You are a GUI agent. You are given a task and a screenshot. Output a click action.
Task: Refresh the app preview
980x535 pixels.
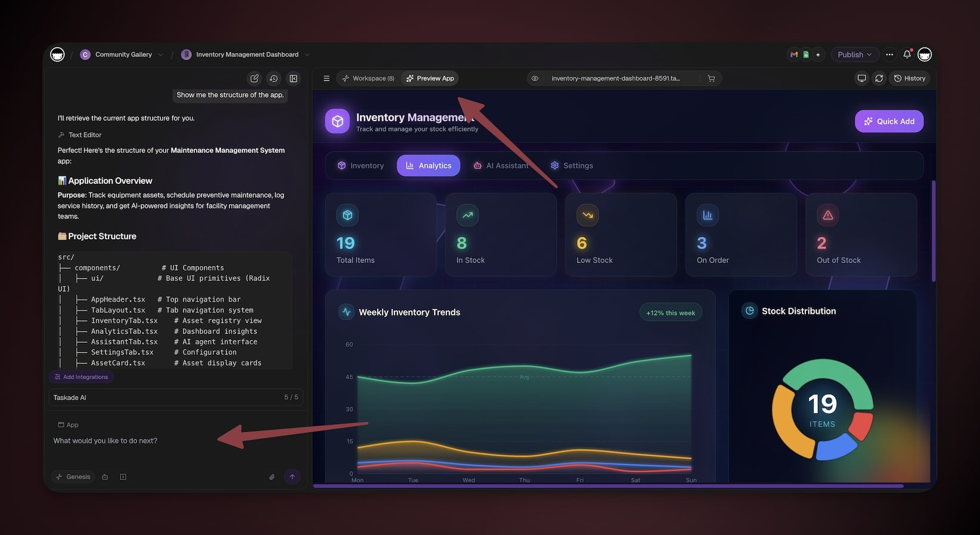(879, 79)
